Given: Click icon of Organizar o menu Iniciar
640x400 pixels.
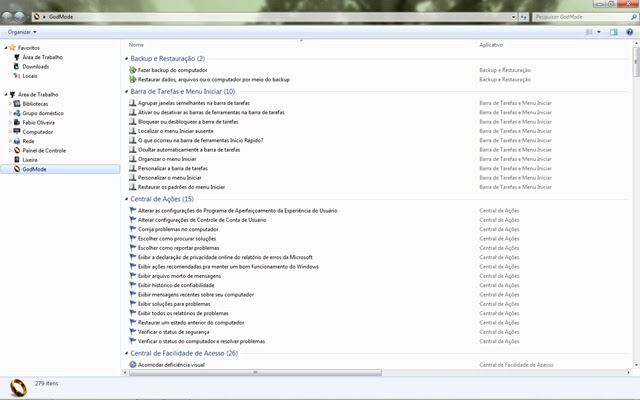Looking at the screenshot, I should pos(133,159).
